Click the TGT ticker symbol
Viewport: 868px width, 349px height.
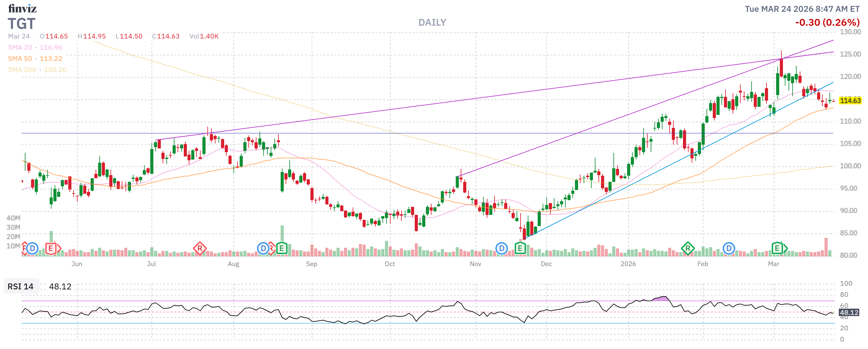(21, 24)
